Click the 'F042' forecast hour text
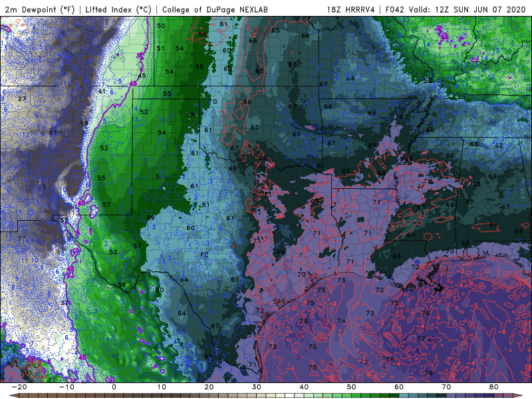 coord(395,9)
